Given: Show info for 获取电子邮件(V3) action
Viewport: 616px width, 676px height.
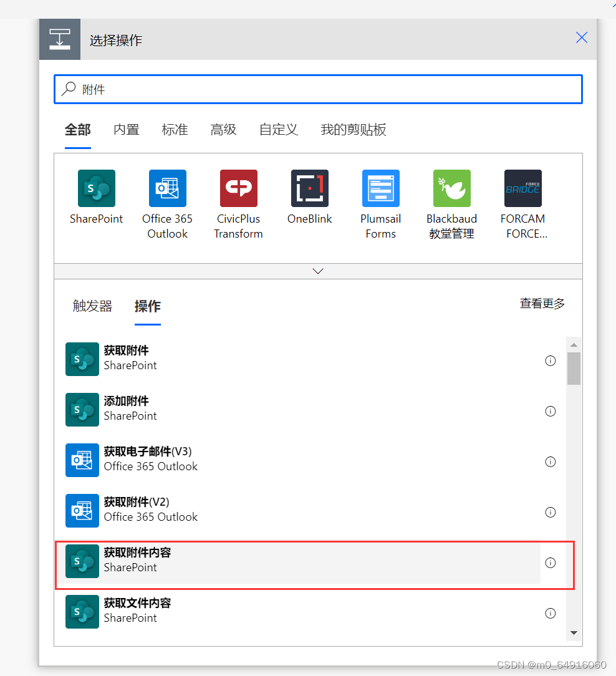Looking at the screenshot, I should [x=551, y=461].
